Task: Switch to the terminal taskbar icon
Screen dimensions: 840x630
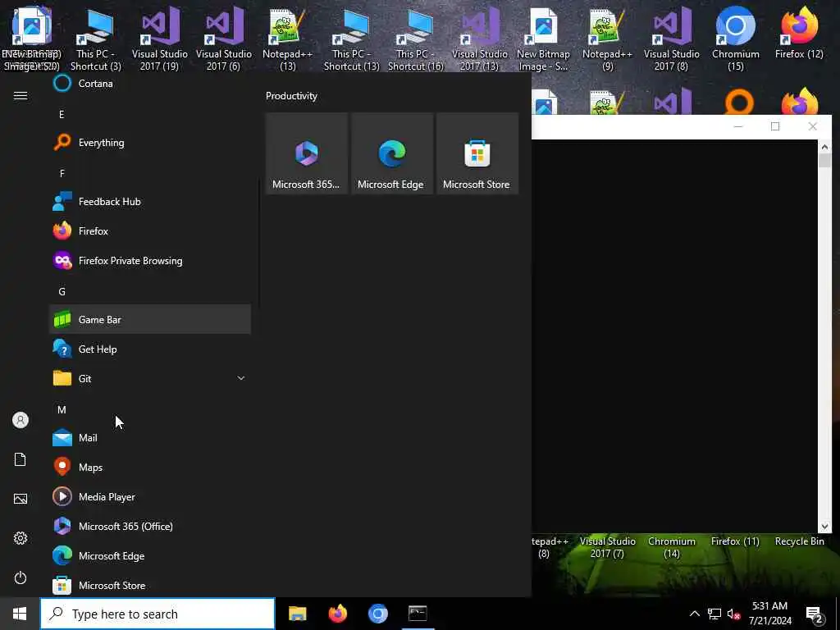Action: pyautogui.click(x=418, y=614)
